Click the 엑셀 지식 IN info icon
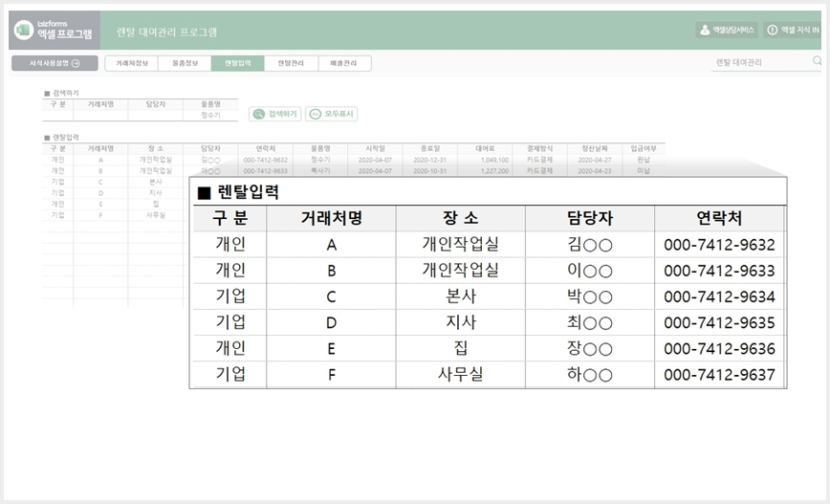 tap(773, 31)
